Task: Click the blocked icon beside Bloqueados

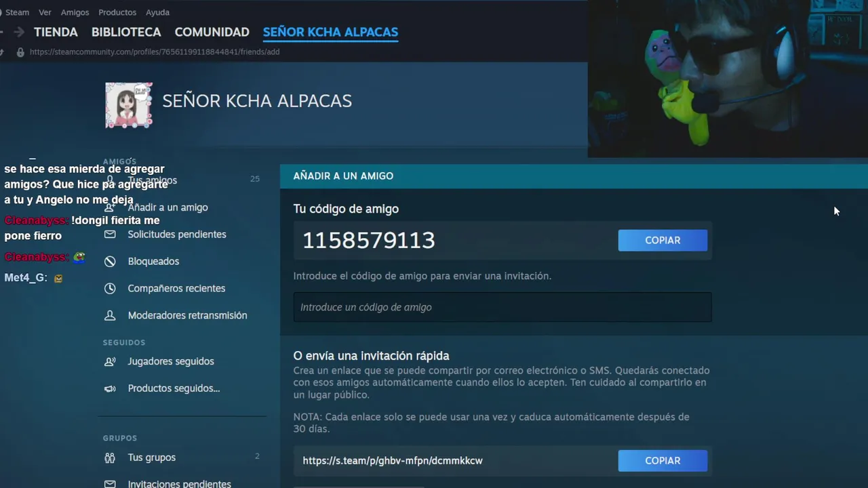Action: click(x=110, y=262)
